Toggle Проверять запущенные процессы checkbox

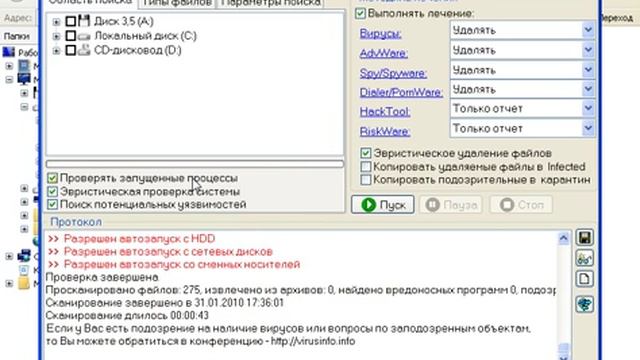[x=52, y=178]
